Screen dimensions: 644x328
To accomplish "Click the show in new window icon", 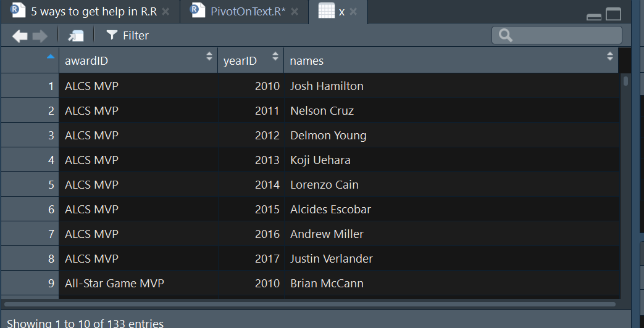I will tap(76, 36).
